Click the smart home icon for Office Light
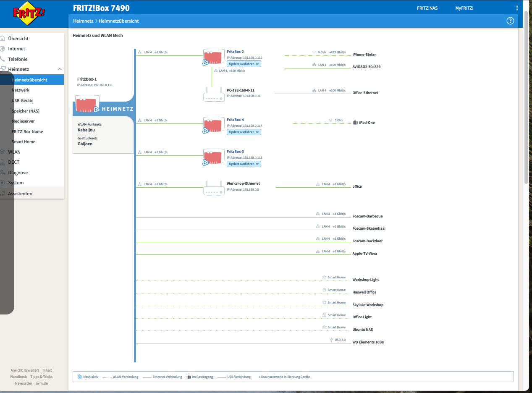532x393 pixels. 324,315
